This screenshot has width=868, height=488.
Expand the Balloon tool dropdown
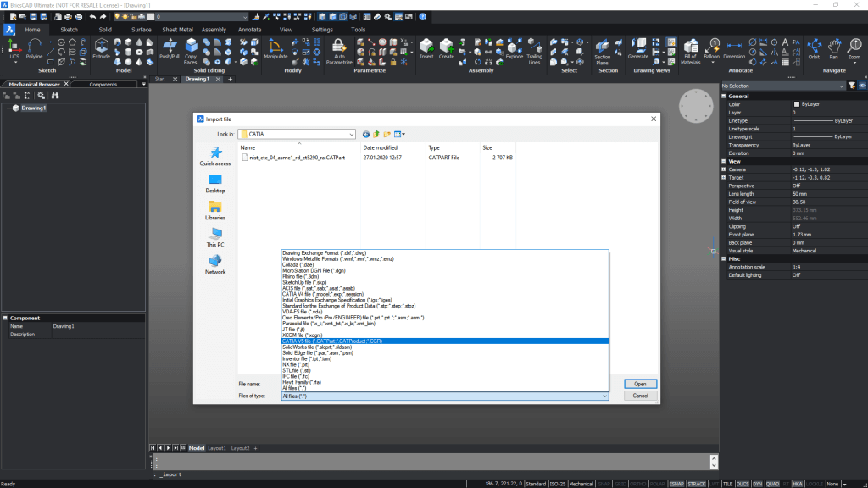click(x=712, y=64)
